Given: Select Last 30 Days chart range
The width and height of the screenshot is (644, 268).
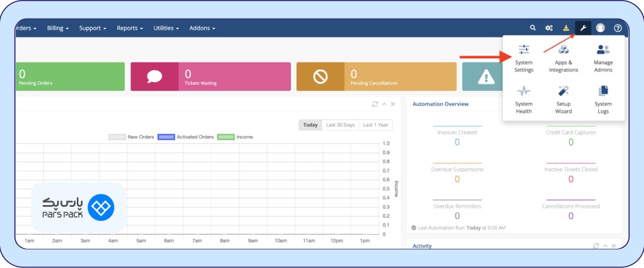Looking at the screenshot, I should [x=341, y=125].
